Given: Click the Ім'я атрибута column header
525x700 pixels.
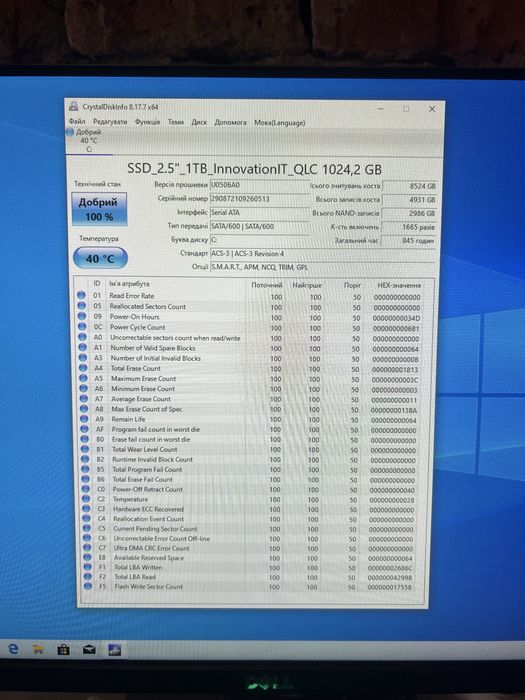Looking at the screenshot, I should pos(129,283).
